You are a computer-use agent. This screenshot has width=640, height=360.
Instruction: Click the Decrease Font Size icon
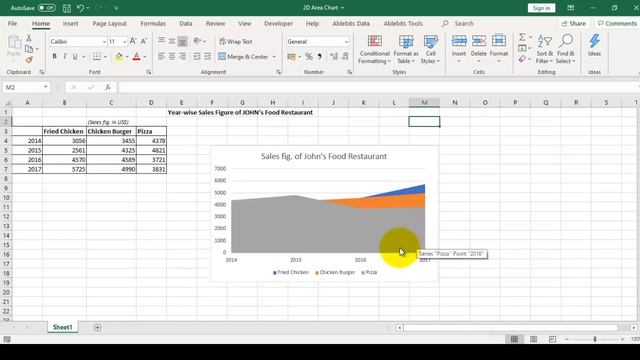point(144,41)
